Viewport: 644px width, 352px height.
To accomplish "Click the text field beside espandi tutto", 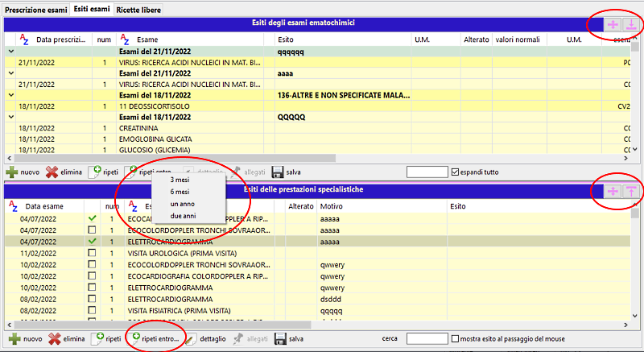I will pos(427,172).
